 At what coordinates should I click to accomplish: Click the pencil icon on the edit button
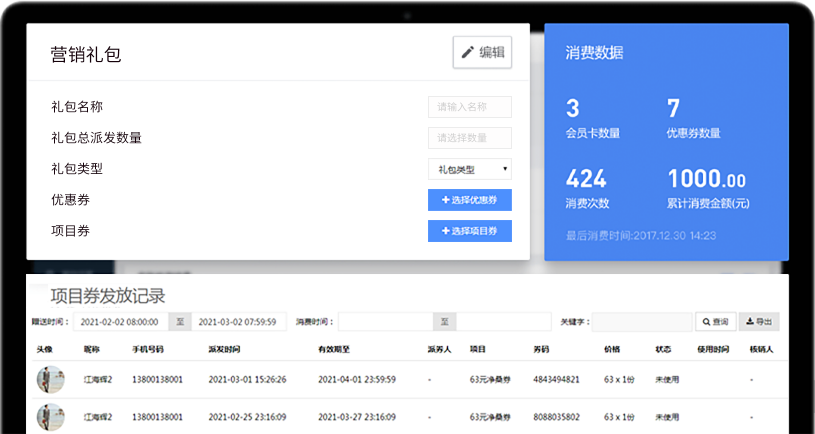point(467,53)
